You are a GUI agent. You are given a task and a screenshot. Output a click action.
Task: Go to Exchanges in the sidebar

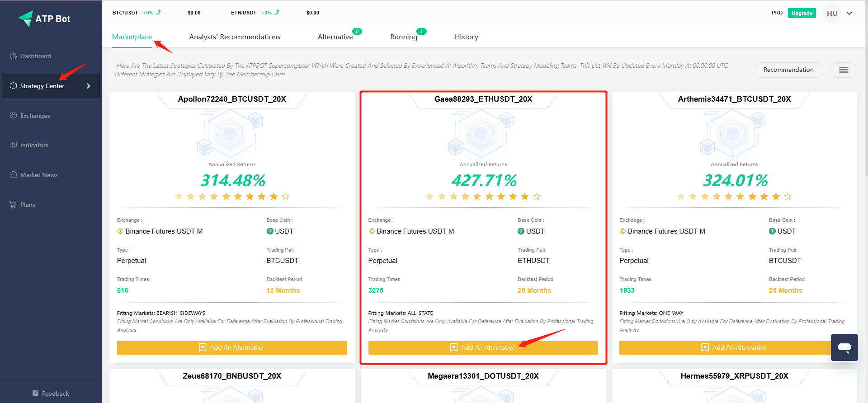pyautogui.click(x=35, y=116)
